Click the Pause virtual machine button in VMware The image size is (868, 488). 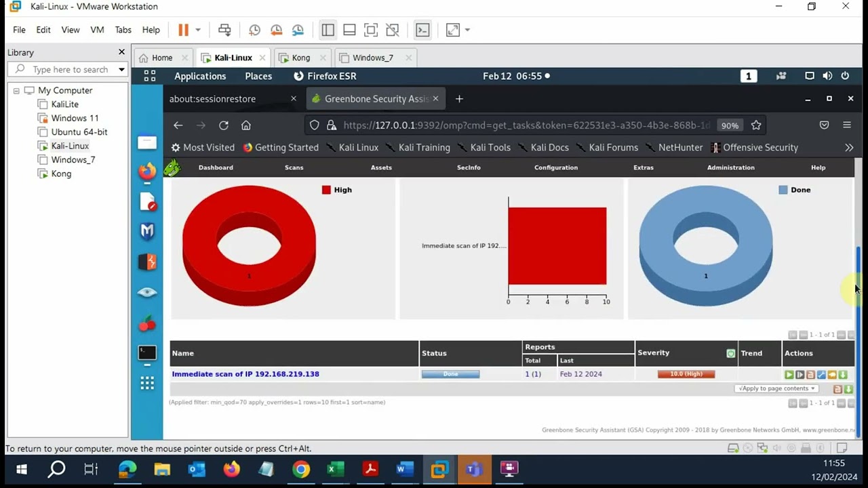click(183, 30)
